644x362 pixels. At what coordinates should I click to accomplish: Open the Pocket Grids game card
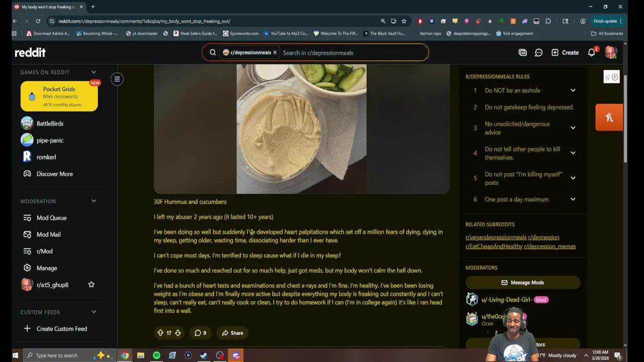coord(59,96)
